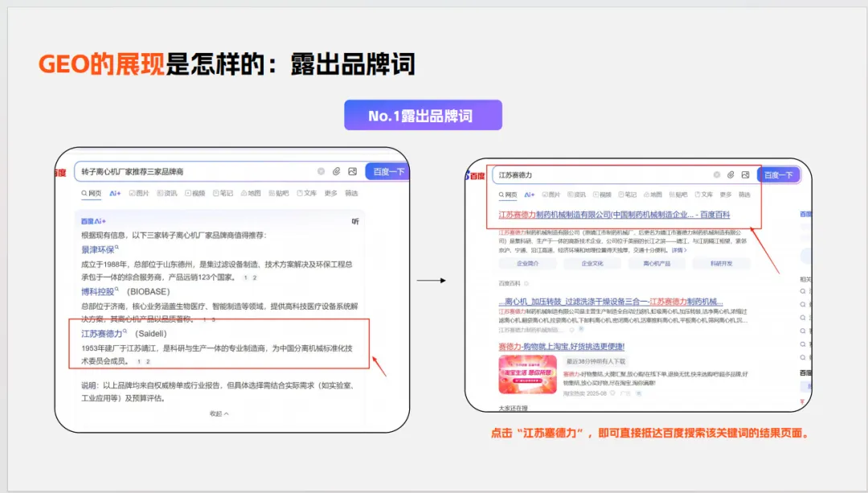This screenshot has width=868, height=493.
Task: Click the 百度Ai+ label in the answer card
Action: [x=93, y=221]
